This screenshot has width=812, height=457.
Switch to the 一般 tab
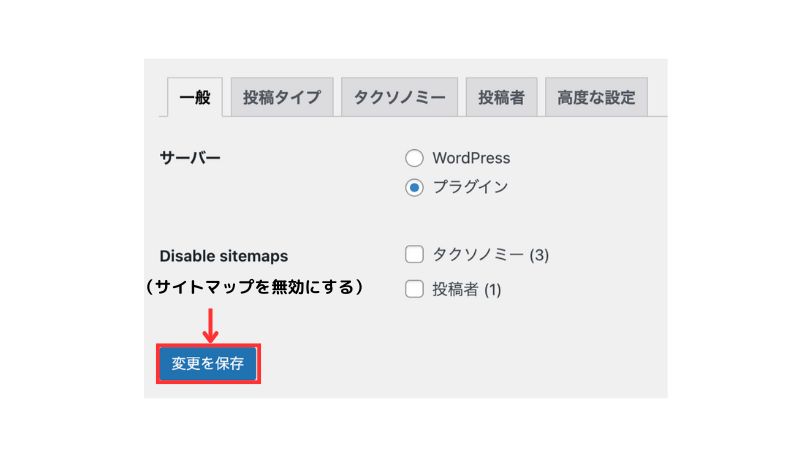(x=195, y=98)
